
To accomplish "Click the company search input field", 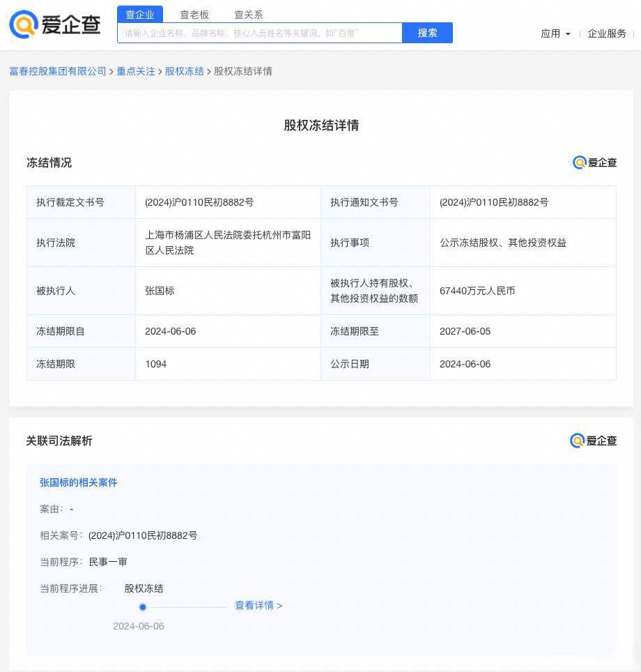I will tap(259, 33).
